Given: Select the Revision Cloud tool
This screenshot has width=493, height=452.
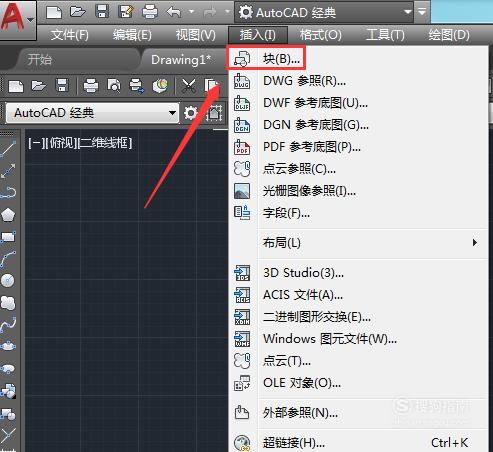Looking at the screenshot, I should tap(8, 303).
